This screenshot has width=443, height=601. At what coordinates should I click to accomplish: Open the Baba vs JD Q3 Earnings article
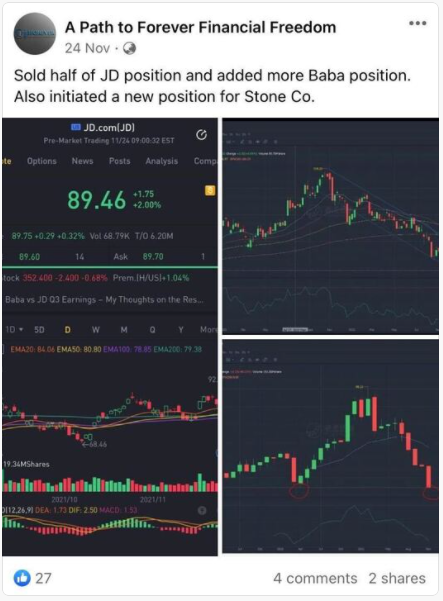click(104, 299)
